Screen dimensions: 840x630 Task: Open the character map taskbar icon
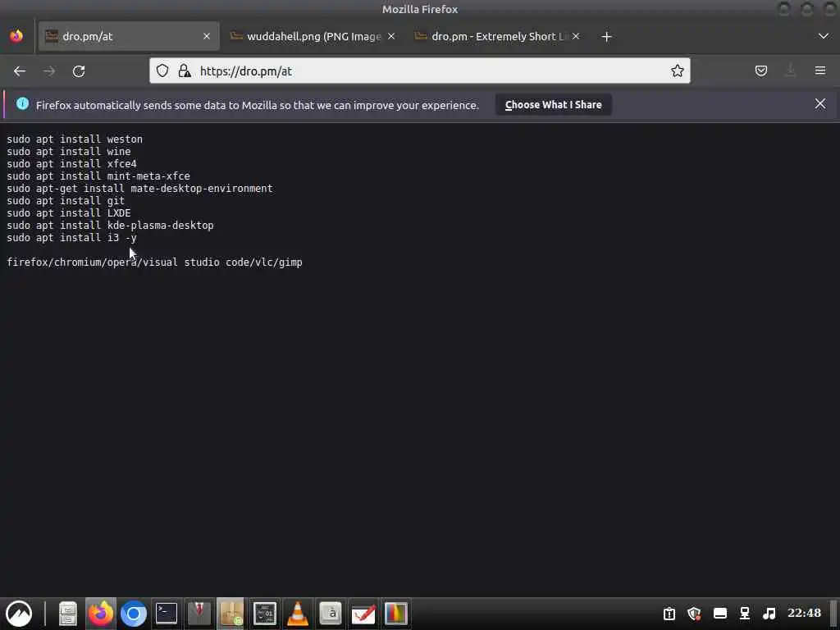click(331, 614)
